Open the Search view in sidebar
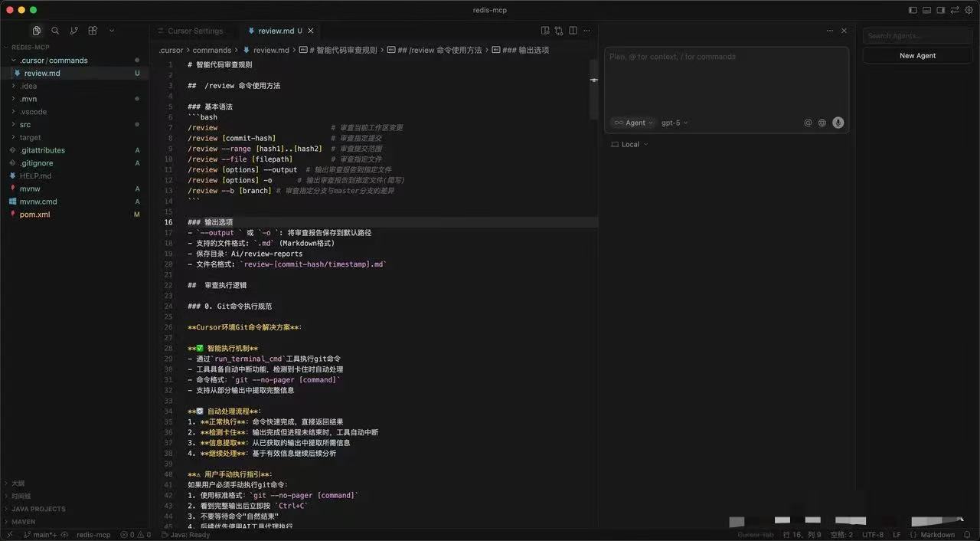The height and width of the screenshot is (541, 980). point(55,31)
